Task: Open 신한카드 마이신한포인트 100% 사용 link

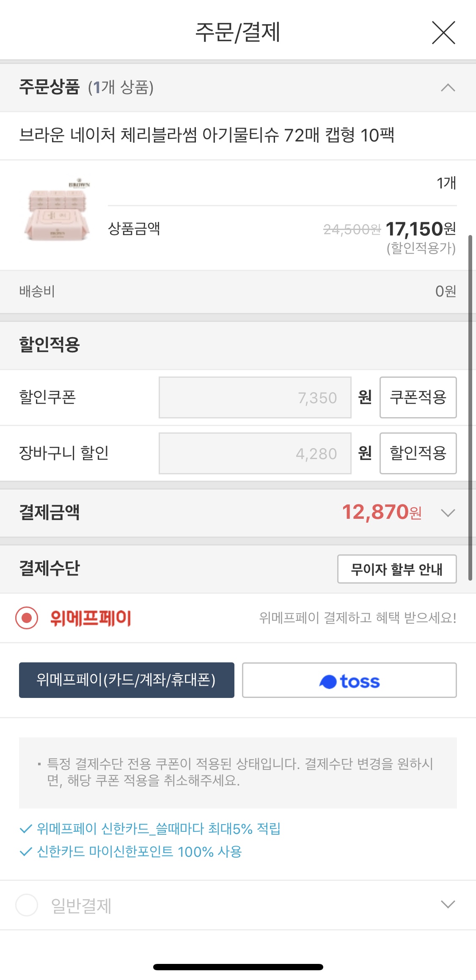Action: tap(139, 851)
